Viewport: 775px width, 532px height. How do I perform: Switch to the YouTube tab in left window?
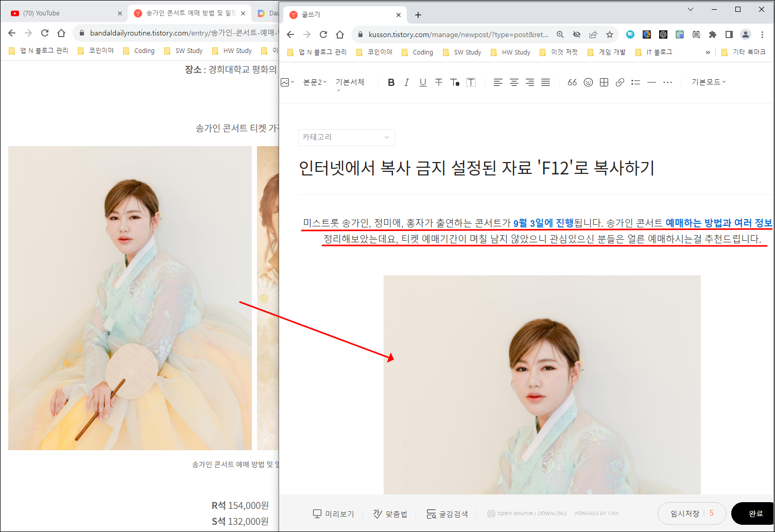(x=64, y=13)
